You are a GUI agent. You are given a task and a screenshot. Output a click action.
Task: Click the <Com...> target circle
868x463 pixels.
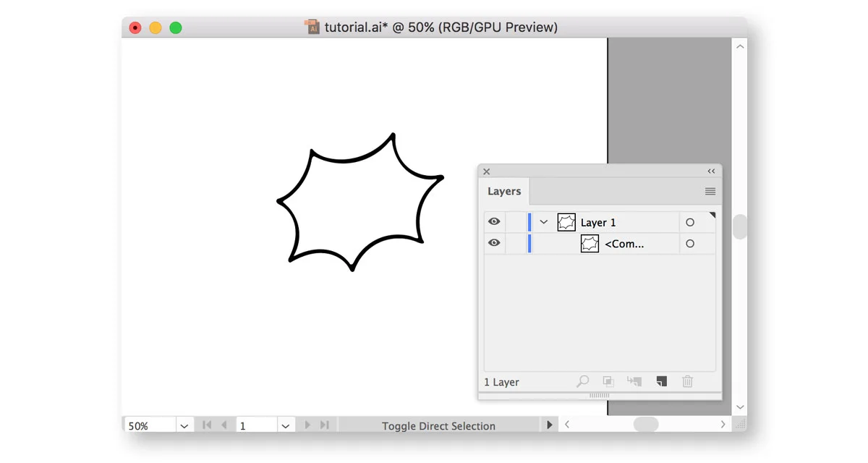[691, 244]
